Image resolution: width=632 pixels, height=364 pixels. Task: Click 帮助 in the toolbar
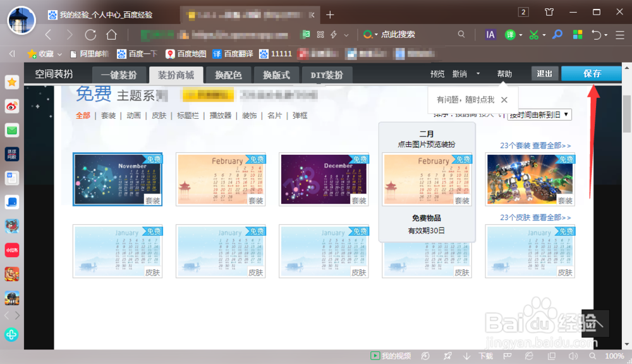click(x=504, y=74)
